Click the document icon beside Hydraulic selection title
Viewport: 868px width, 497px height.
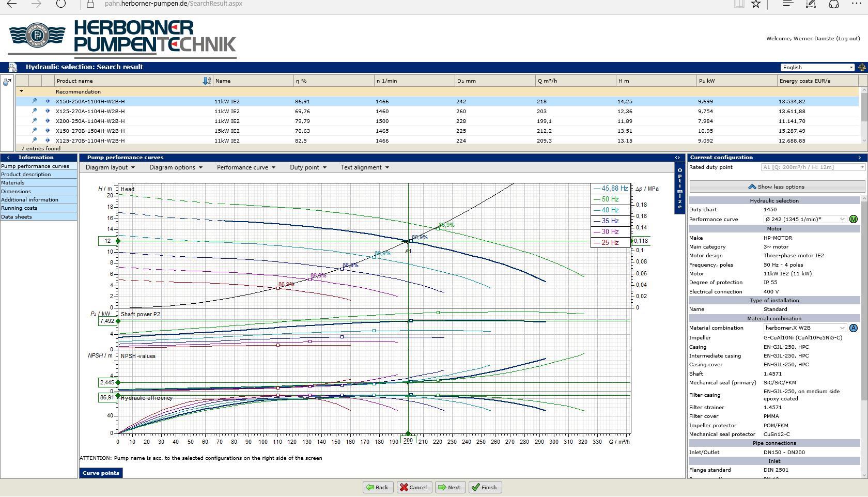click(13, 67)
